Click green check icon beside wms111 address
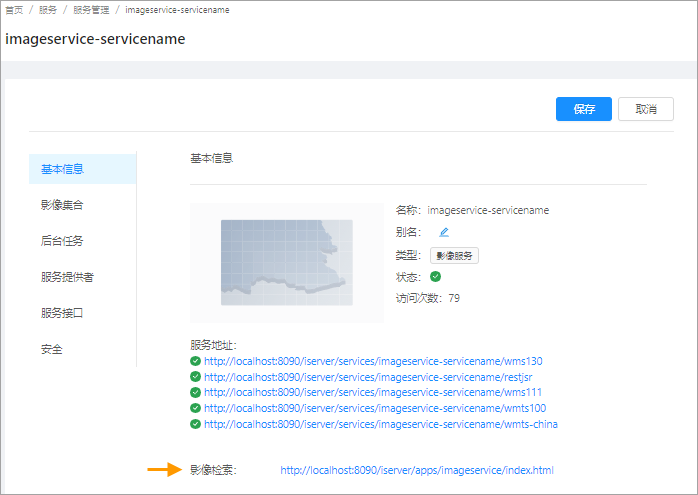This screenshot has width=698, height=495. coord(195,393)
